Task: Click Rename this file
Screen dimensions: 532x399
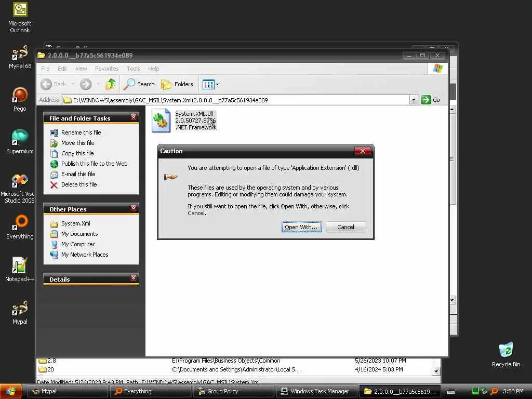Action: click(x=81, y=132)
